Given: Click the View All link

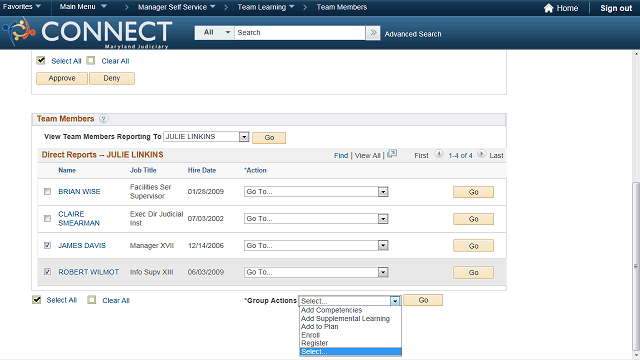Looking at the screenshot, I should [367, 156].
